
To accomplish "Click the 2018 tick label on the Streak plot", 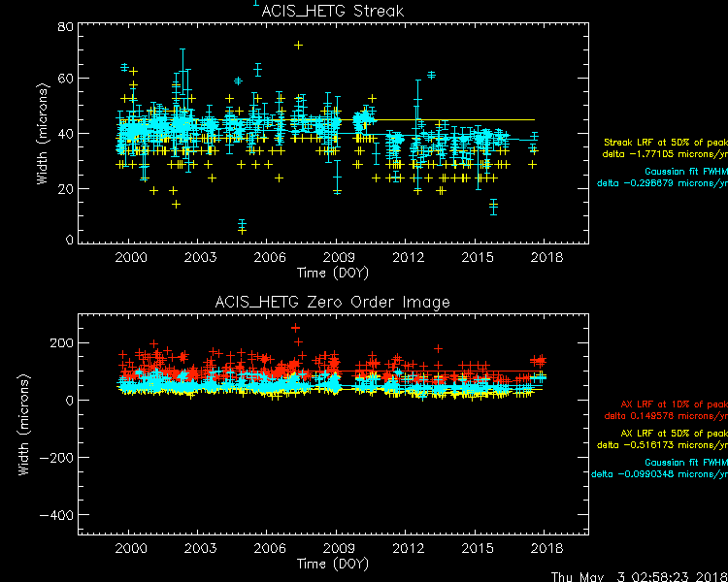I will click(x=546, y=258).
